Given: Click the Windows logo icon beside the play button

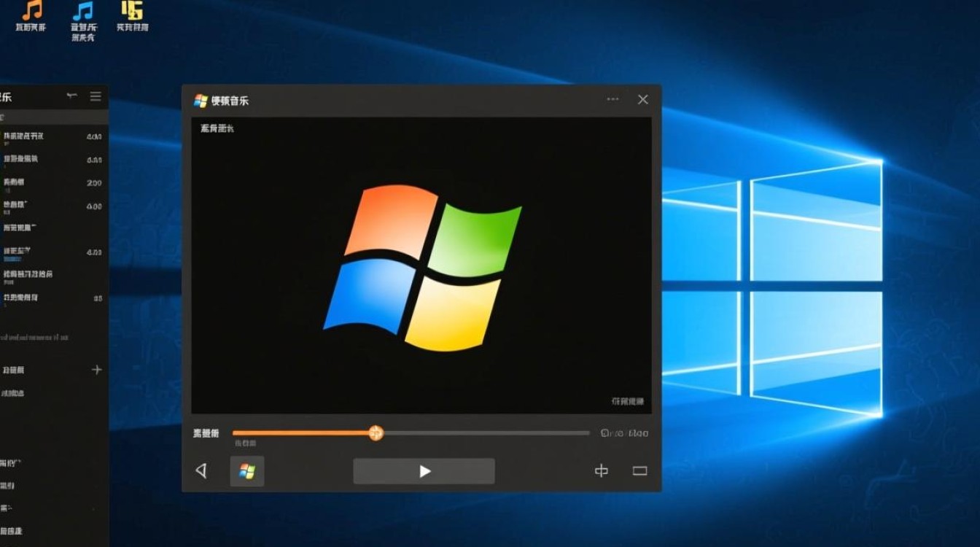Looking at the screenshot, I should pyautogui.click(x=246, y=471).
